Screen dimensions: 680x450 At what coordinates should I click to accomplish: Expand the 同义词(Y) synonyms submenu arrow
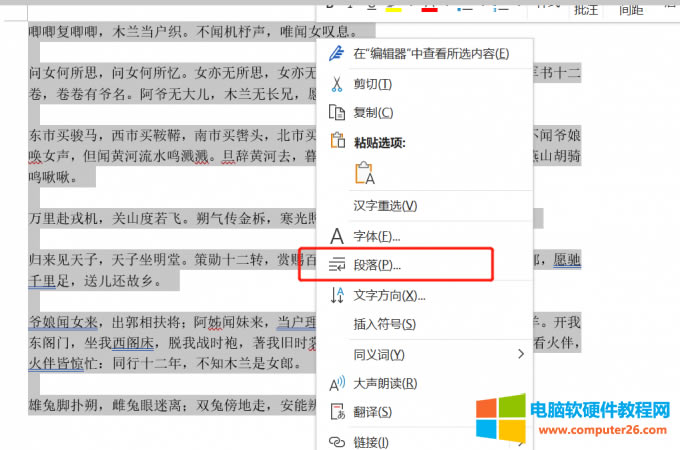coord(521,354)
